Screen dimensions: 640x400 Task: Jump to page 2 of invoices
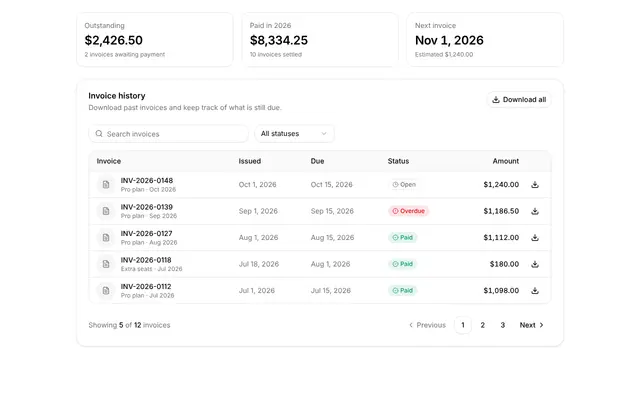pyautogui.click(x=482, y=325)
